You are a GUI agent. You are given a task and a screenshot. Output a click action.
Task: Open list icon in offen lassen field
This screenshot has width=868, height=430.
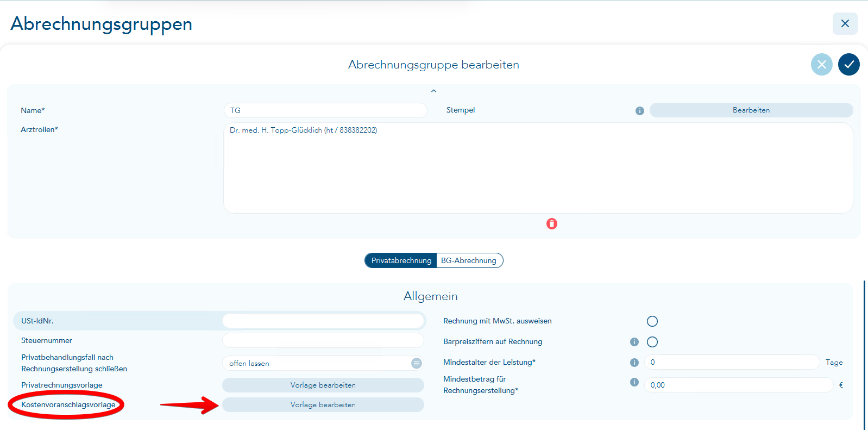pyautogui.click(x=416, y=363)
